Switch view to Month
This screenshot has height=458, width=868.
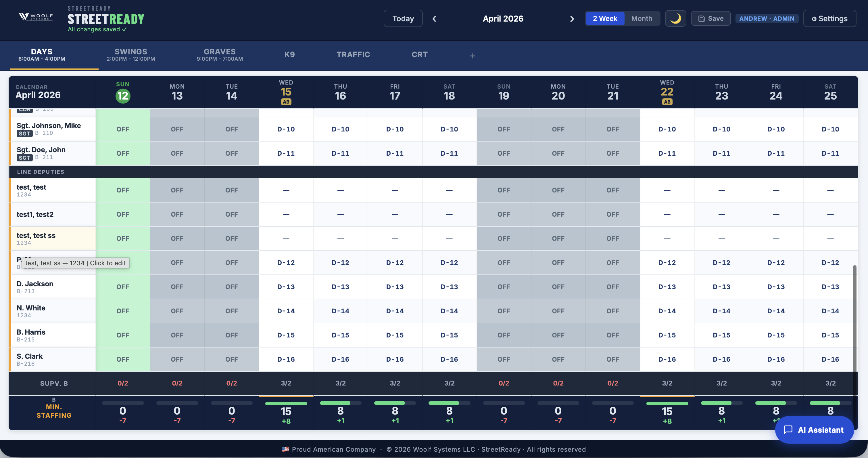641,18
